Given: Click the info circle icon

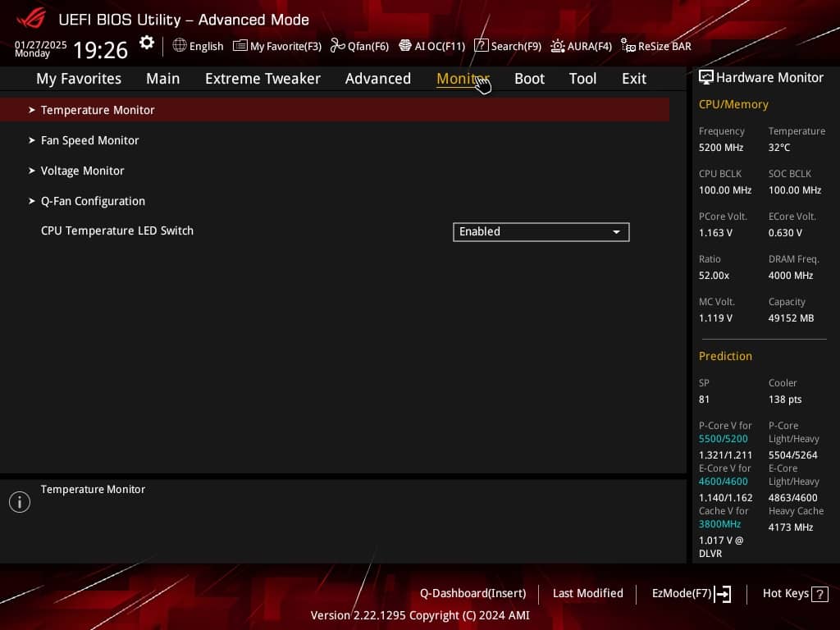Looking at the screenshot, I should click(20, 502).
